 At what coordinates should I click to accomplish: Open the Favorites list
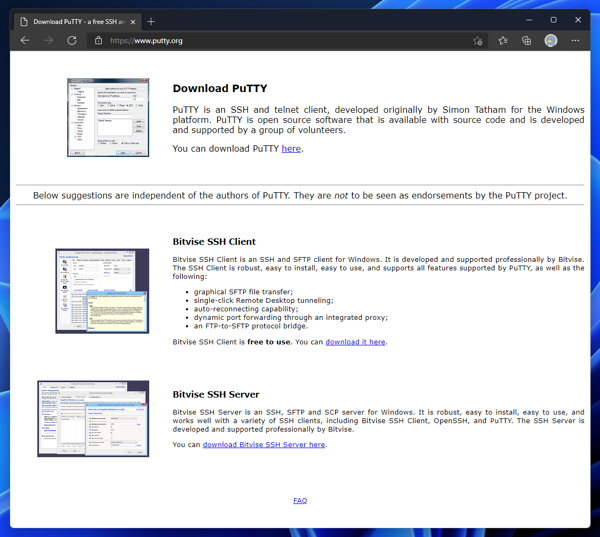[503, 41]
